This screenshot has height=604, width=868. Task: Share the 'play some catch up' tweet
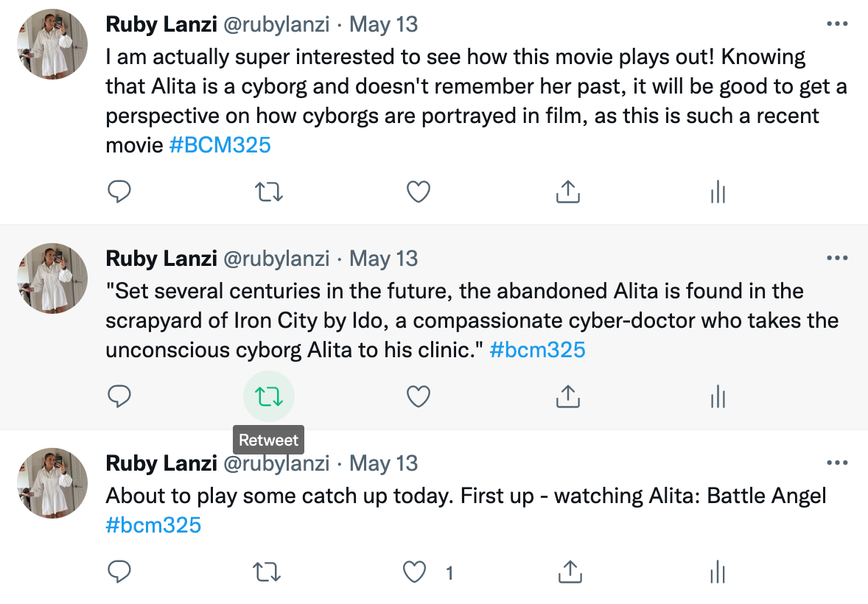click(567, 572)
